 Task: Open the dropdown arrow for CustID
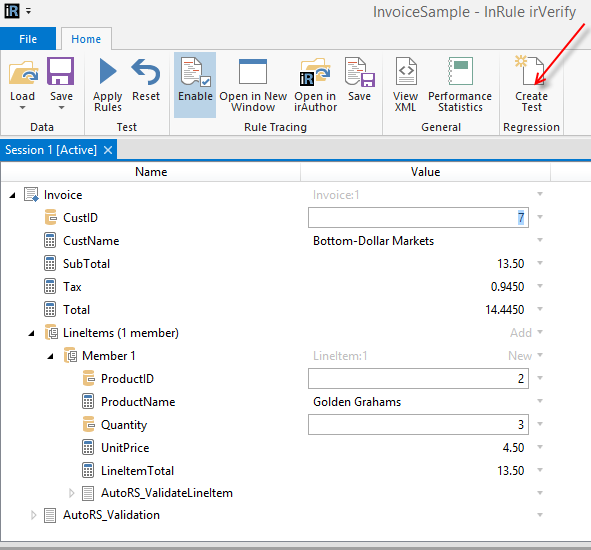coord(540,217)
